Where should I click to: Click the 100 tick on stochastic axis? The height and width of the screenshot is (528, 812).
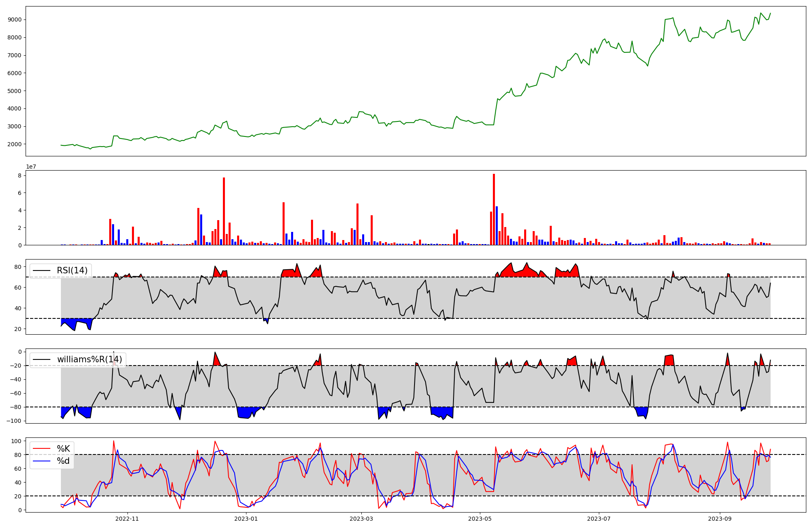coord(16,441)
